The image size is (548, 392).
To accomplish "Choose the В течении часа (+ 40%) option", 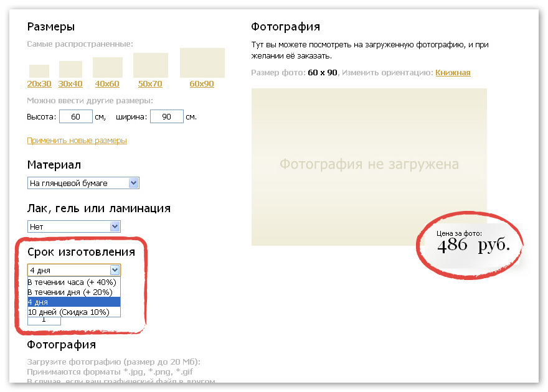I will (x=73, y=282).
